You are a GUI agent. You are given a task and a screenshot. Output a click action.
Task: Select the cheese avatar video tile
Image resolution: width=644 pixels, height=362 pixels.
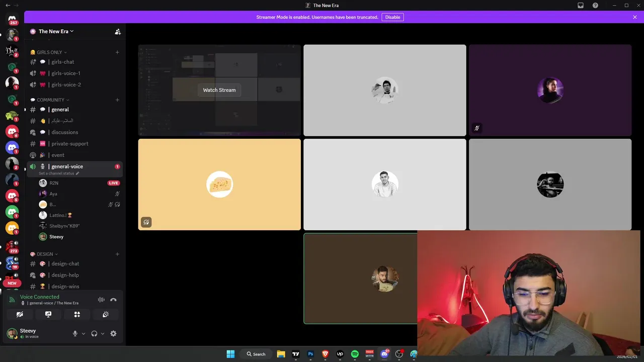(x=219, y=185)
